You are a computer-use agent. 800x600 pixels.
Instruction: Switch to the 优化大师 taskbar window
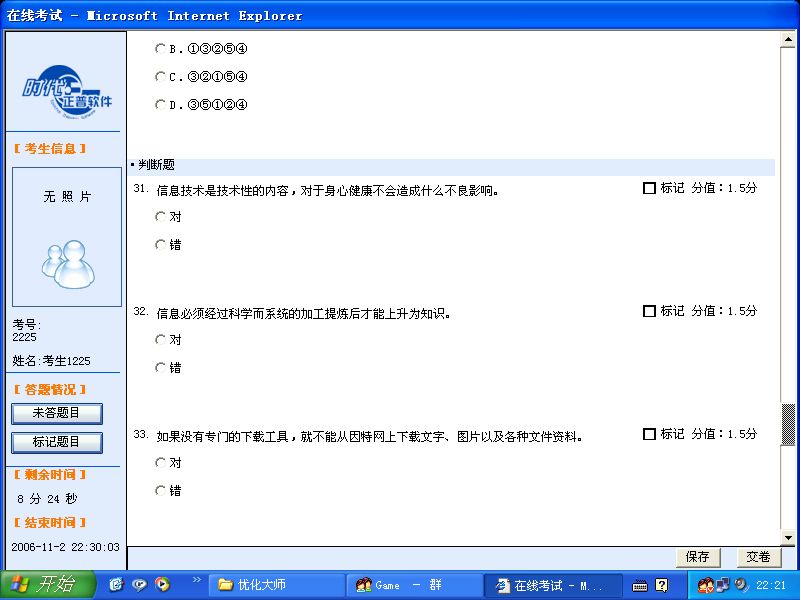coord(275,585)
